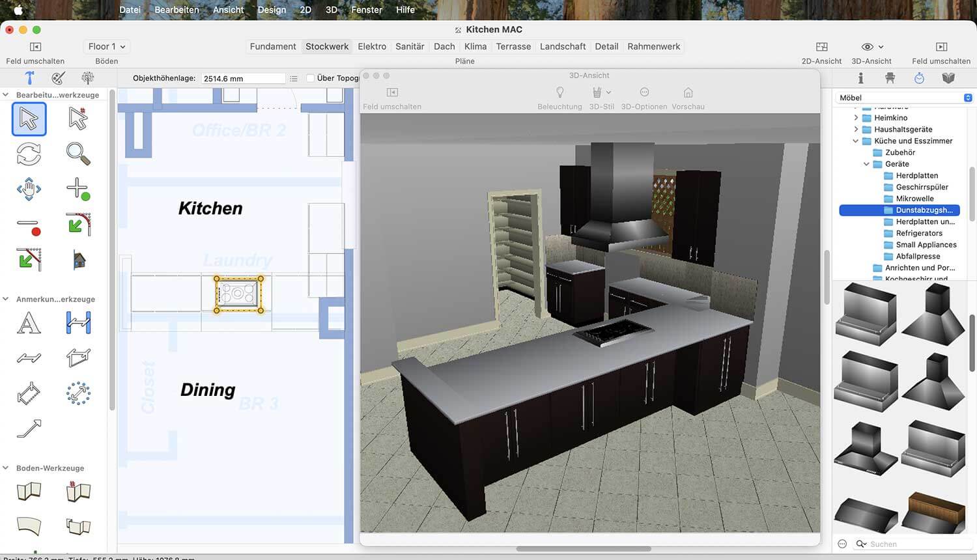Open the list icon beside Objekthöhenlage field
The width and height of the screenshot is (977, 560).
(294, 78)
